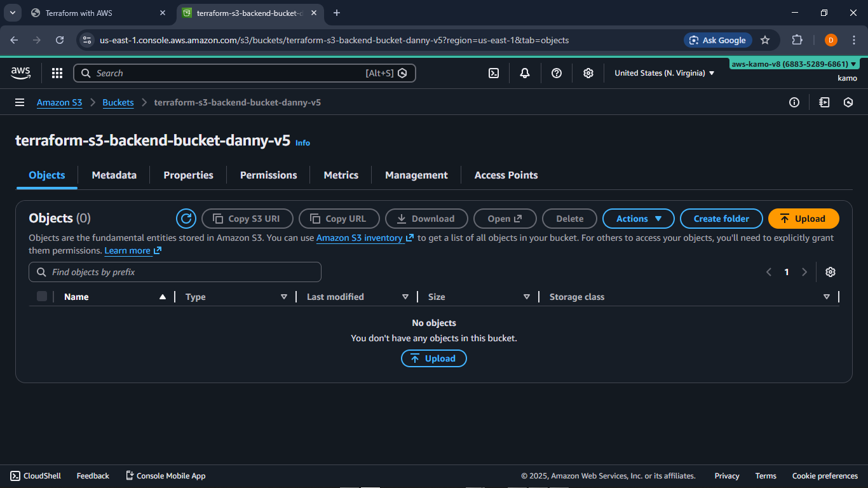
Task: Click the help question mark icon
Action: point(557,73)
